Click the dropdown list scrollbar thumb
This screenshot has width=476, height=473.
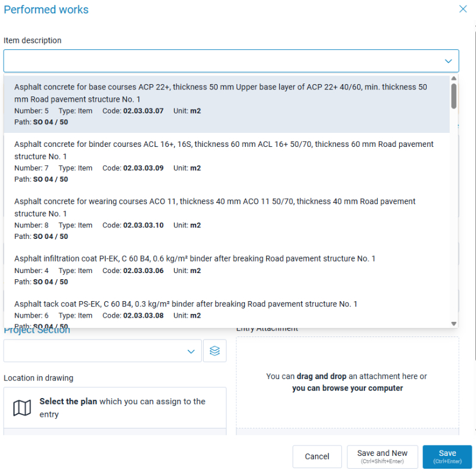point(454,96)
